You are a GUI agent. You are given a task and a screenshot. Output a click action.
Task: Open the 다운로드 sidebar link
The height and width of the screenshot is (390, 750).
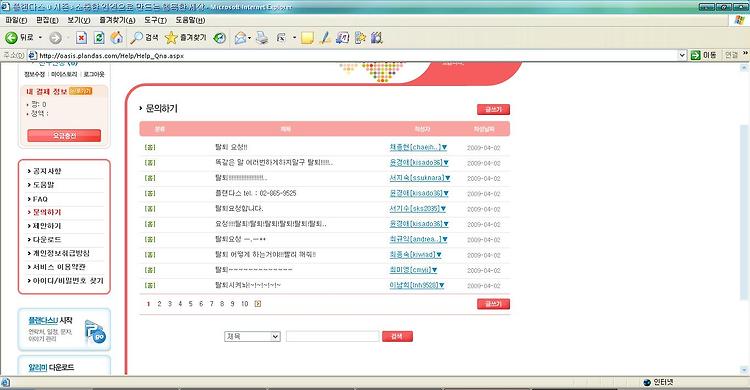click(46, 239)
